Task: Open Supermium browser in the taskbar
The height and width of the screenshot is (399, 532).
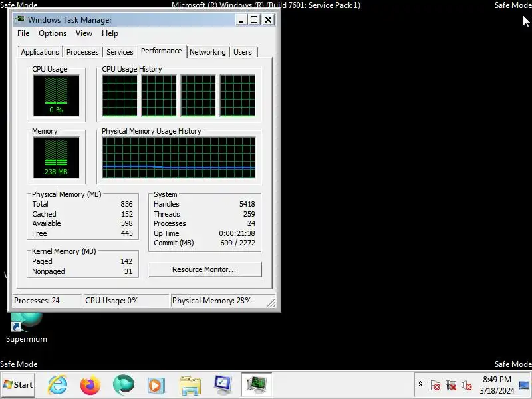Action: click(x=123, y=385)
